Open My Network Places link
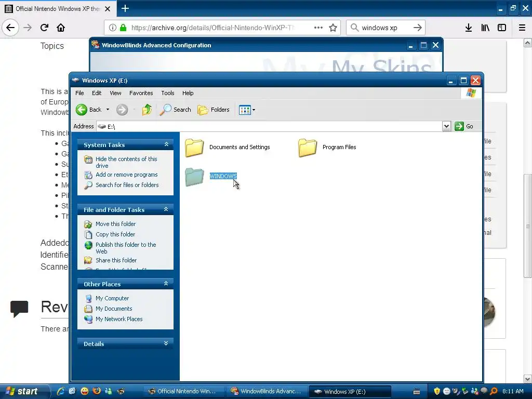This screenshot has width=532, height=399. coord(119,319)
